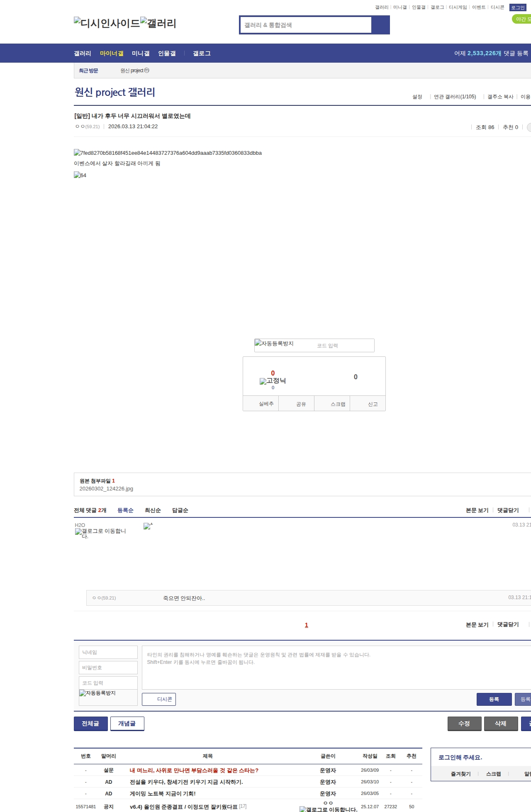The height and width of the screenshot is (812, 531).
Task: Click the 최근 방문 label
Action: click(88, 71)
